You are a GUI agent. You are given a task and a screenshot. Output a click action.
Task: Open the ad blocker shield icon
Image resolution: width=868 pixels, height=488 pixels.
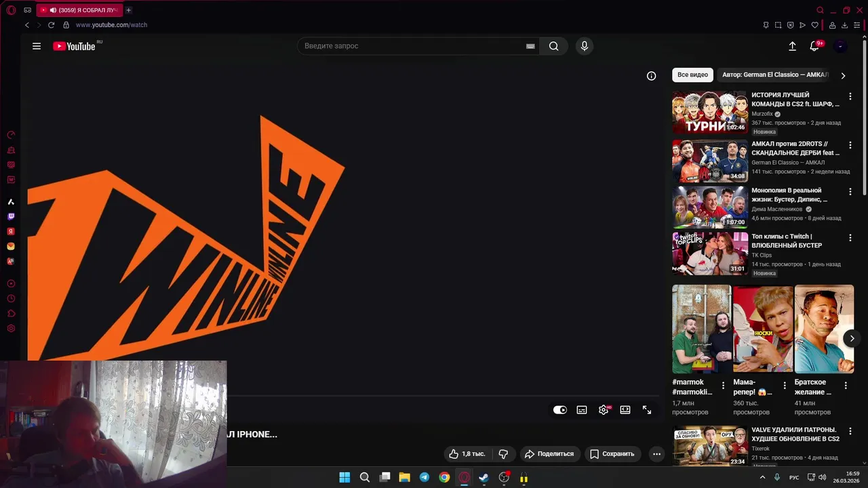point(790,25)
